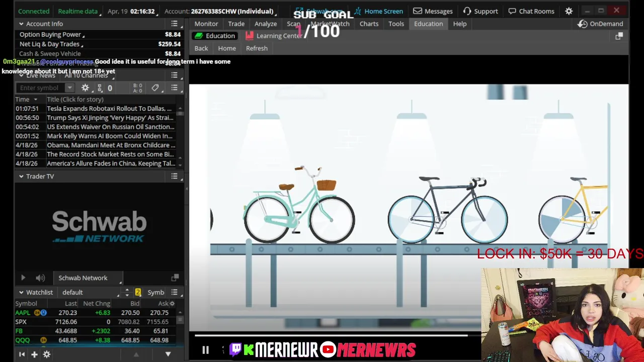Click the Back button
This screenshot has height=362, width=644.
pyautogui.click(x=201, y=48)
